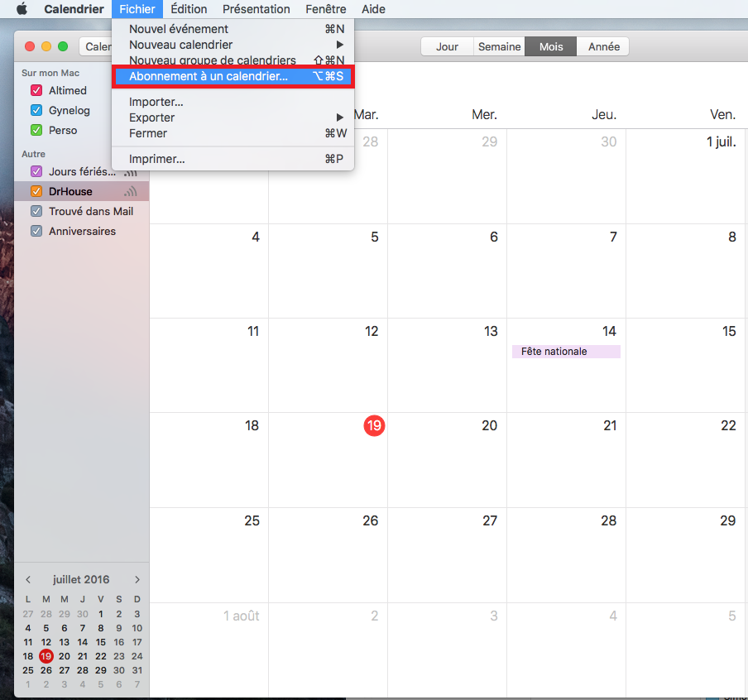Switch to Année view

603,47
